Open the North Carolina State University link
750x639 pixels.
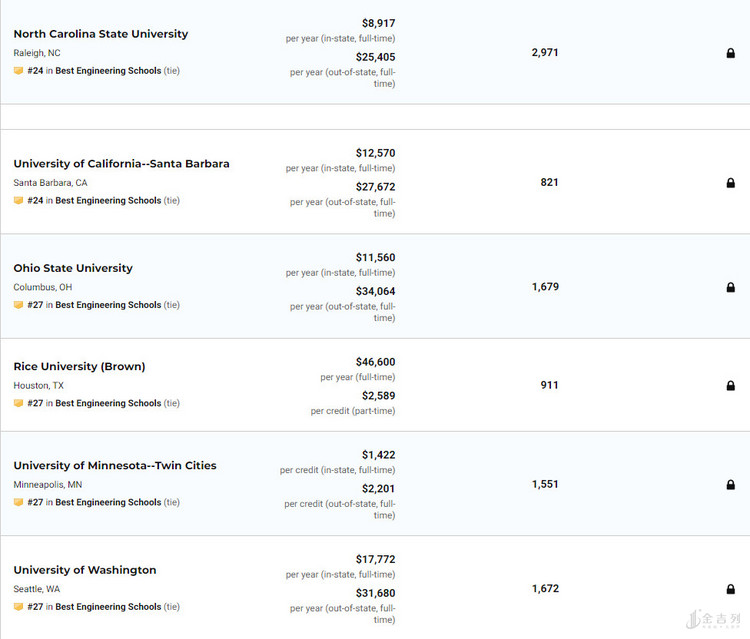click(x=100, y=34)
